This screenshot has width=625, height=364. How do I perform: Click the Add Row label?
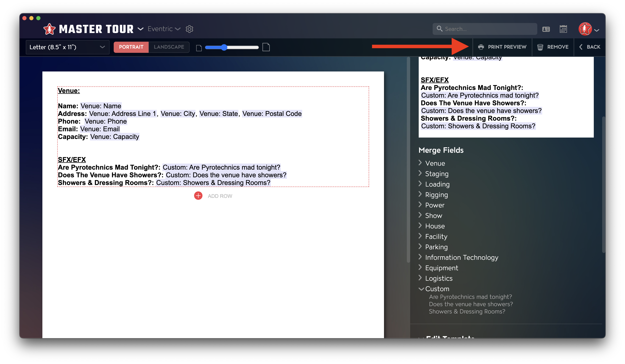coord(220,196)
